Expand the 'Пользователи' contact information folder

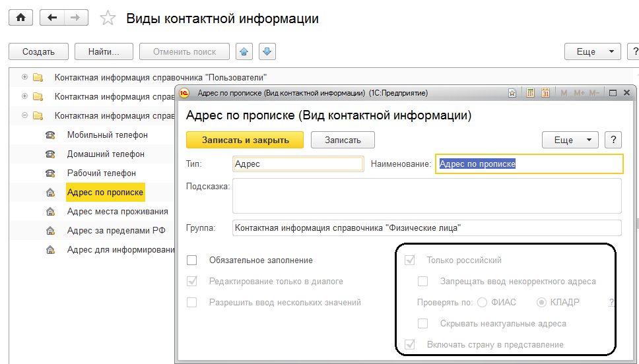point(25,77)
